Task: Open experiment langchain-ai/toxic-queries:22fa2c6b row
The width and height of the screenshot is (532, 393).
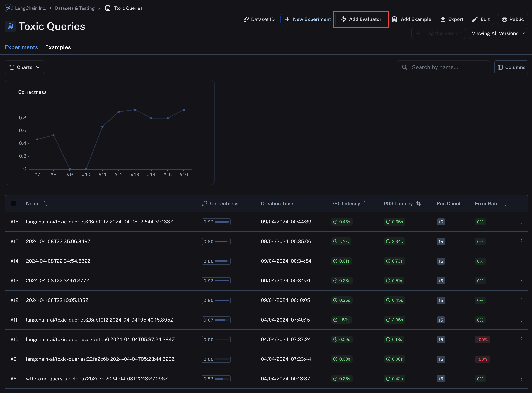Action: point(100,359)
